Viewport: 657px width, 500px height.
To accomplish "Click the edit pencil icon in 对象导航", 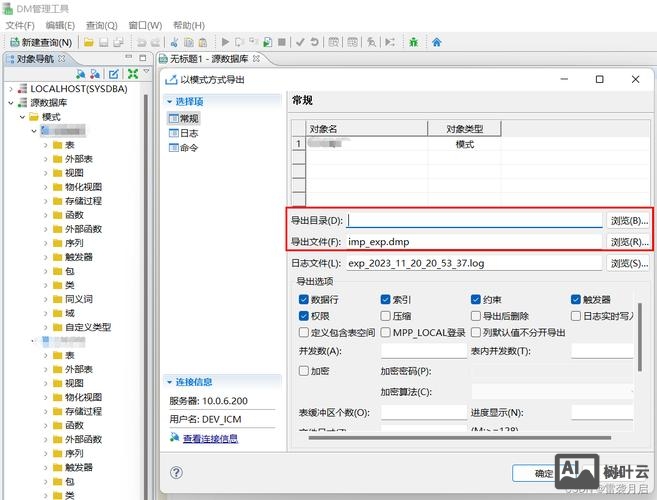I will [114, 74].
